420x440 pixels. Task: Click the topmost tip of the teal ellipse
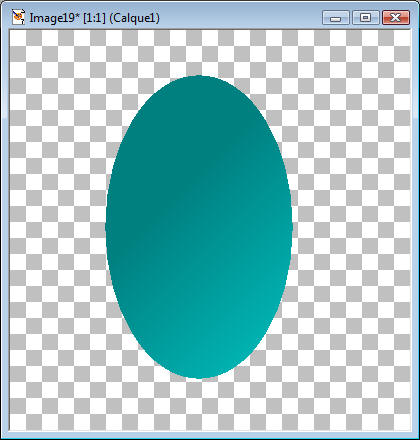tap(199, 77)
